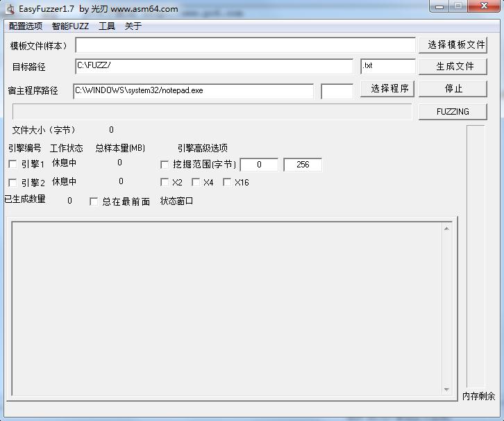Open the 配置选项 menu
The width and height of the screenshot is (504, 421).
pos(26,26)
